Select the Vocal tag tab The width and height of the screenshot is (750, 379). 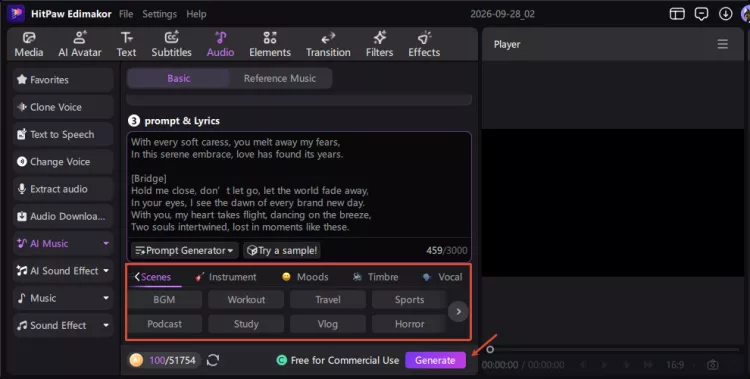(442, 277)
